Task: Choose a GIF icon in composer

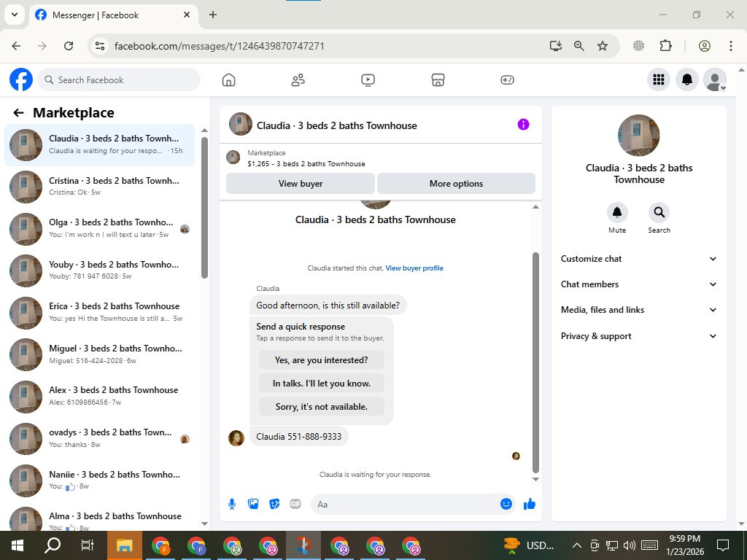Action: 295,504
